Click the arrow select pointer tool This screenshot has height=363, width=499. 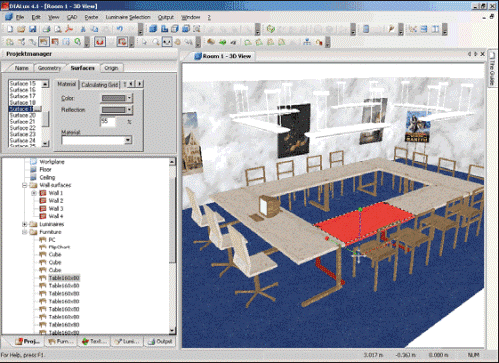pos(144,42)
